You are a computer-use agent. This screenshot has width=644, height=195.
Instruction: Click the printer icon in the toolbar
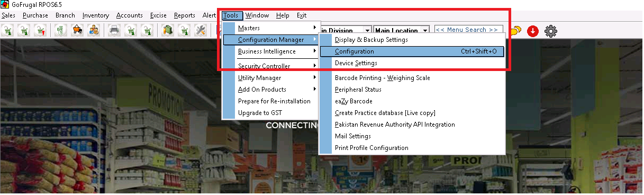pos(114,31)
